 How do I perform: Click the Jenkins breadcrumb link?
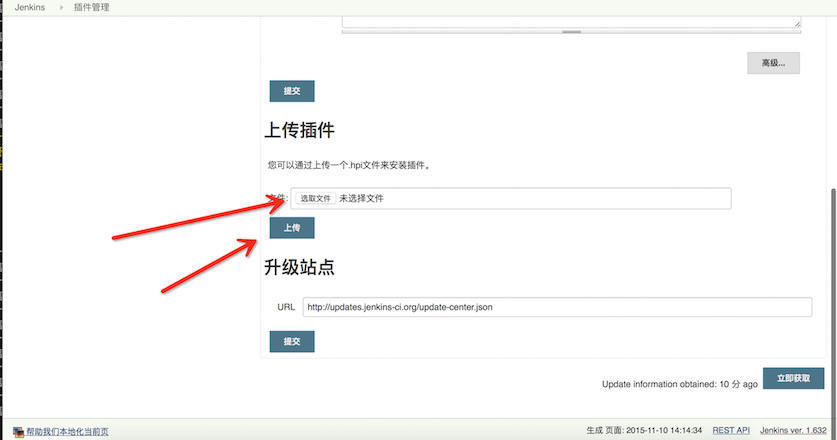click(x=29, y=7)
